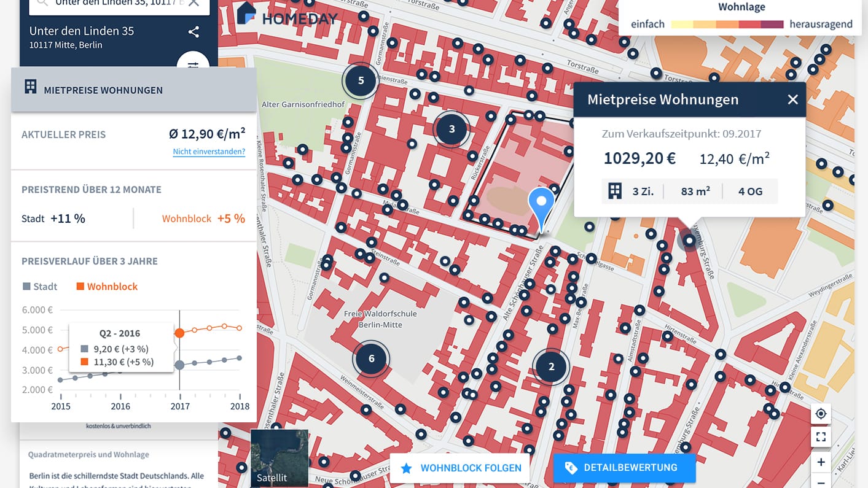
Task: Click the Nicht einverstanden? link
Action: 209,152
